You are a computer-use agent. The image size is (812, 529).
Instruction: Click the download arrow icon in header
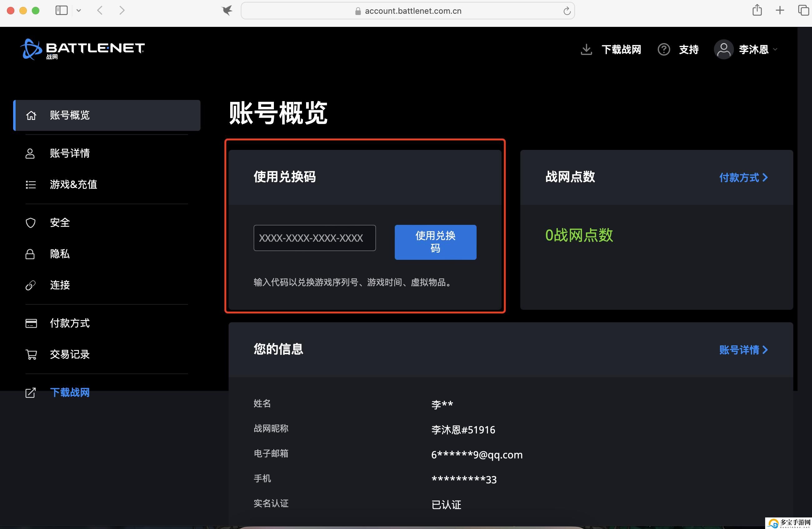[586, 49]
